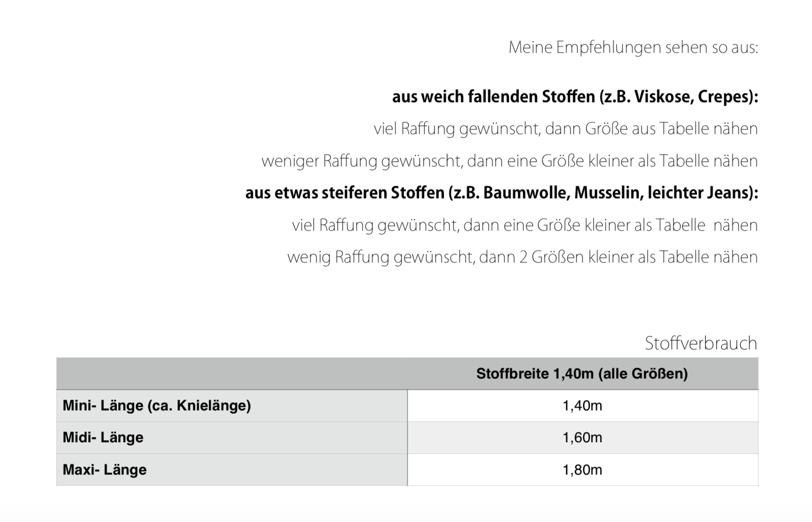Click the word "Viskose" in the heading
Image resolution: width=812 pixels, height=522 pixels.
point(662,97)
